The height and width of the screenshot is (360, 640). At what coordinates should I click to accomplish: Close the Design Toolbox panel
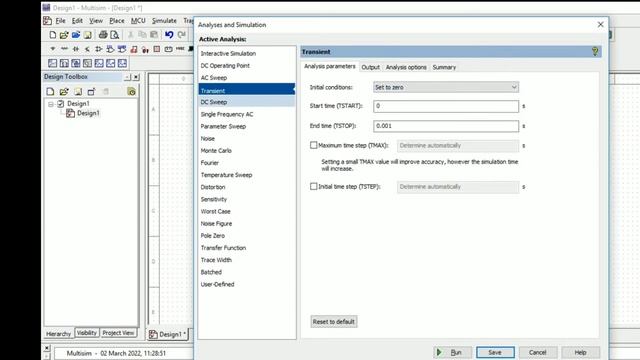pos(136,77)
